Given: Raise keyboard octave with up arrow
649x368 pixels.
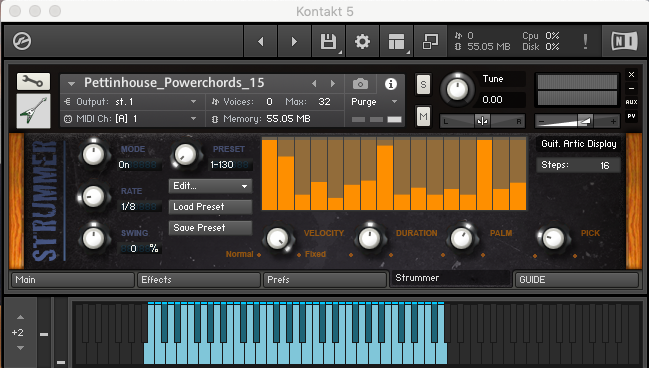Looking at the screenshot, I should [x=20, y=317].
